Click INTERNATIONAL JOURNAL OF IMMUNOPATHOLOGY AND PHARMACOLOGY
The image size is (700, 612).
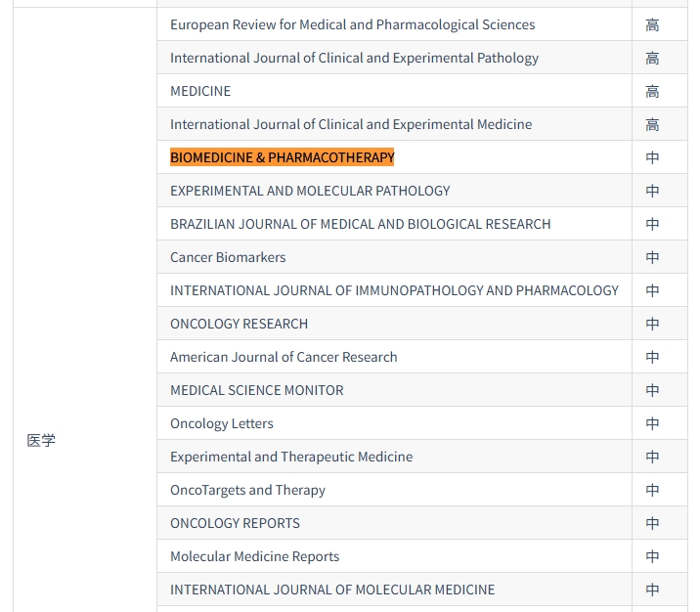click(x=394, y=290)
